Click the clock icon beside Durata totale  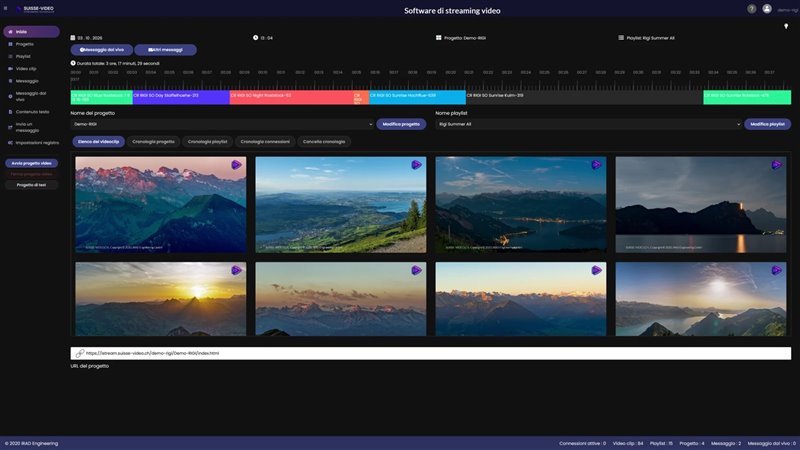(73, 63)
